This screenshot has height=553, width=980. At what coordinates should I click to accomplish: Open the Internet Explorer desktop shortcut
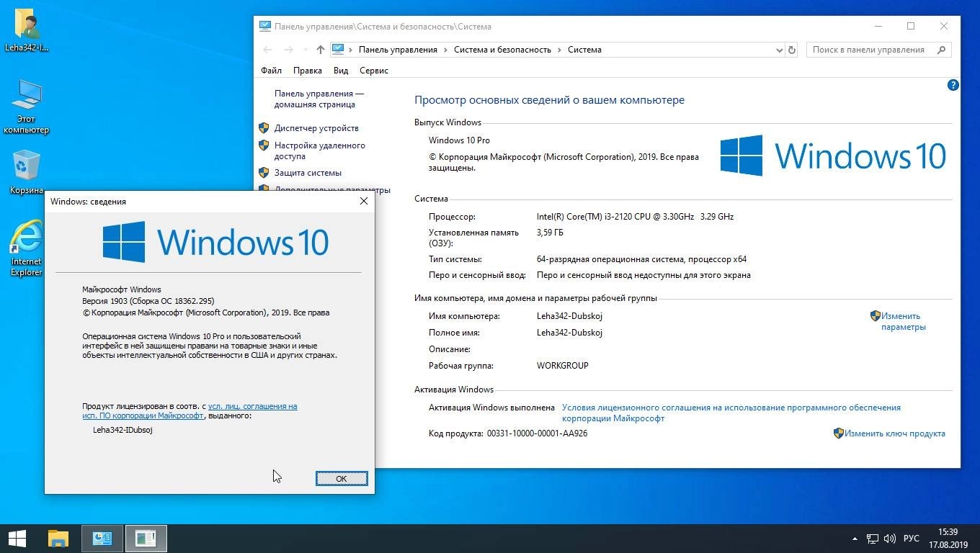[x=27, y=248]
